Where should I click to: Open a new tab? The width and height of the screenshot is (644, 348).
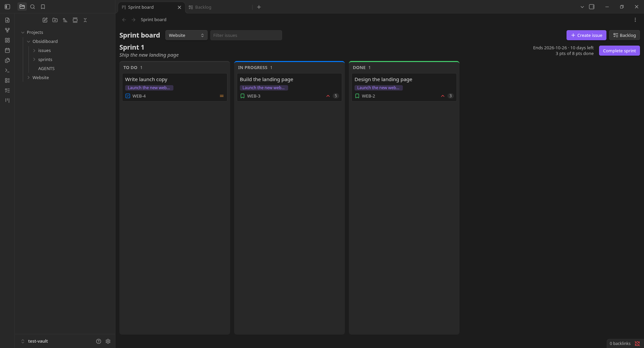tap(259, 7)
